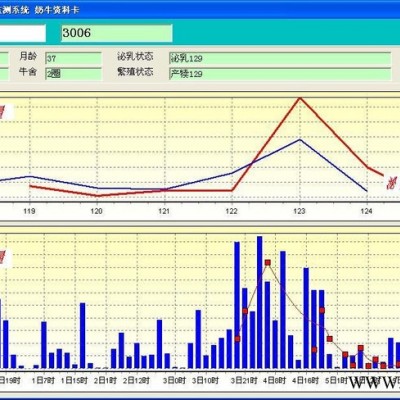Screen dimensions: 400x400
Task: Click the 2日12时 time label
Action: click(x=136, y=380)
